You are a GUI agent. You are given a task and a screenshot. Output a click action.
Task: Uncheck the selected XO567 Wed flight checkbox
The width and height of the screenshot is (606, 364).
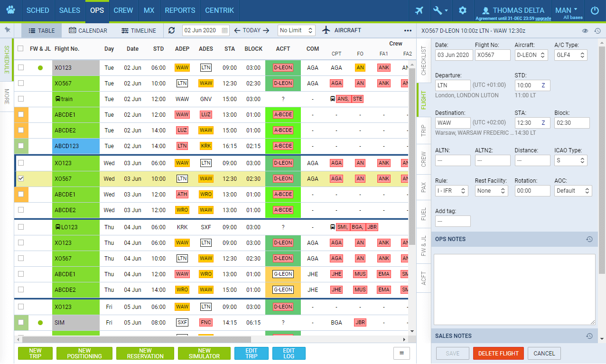(x=21, y=179)
